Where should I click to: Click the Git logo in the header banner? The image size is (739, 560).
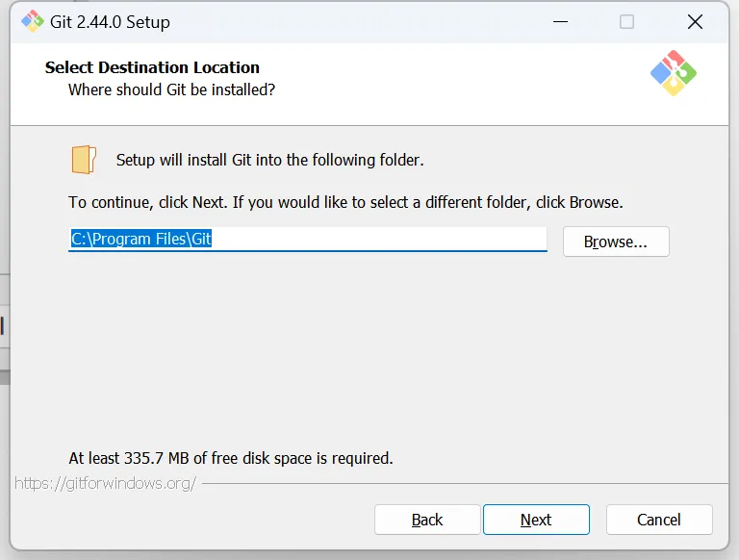pyautogui.click(x=674, y=73)
